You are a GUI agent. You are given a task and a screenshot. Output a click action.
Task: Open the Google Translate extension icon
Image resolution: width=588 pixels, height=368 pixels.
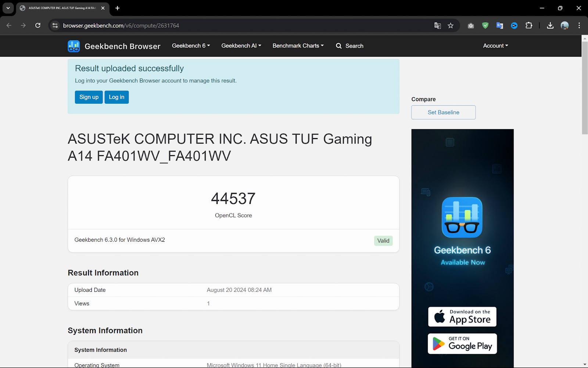[499, 25]
